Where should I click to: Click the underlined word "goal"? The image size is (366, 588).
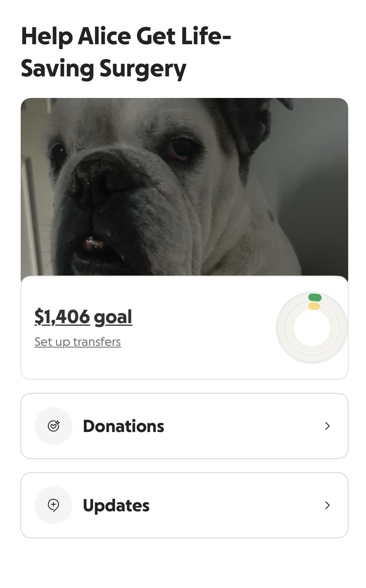point(113,317)
